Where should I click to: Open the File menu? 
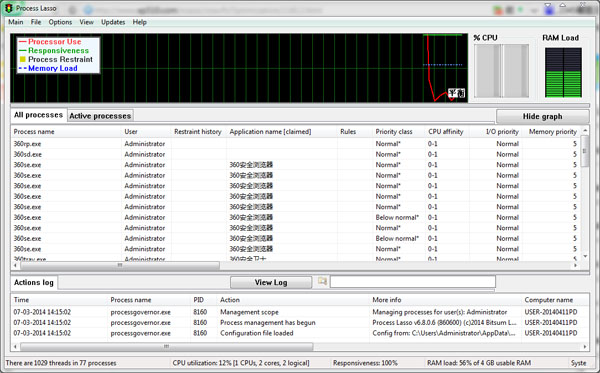click(36, 22)
